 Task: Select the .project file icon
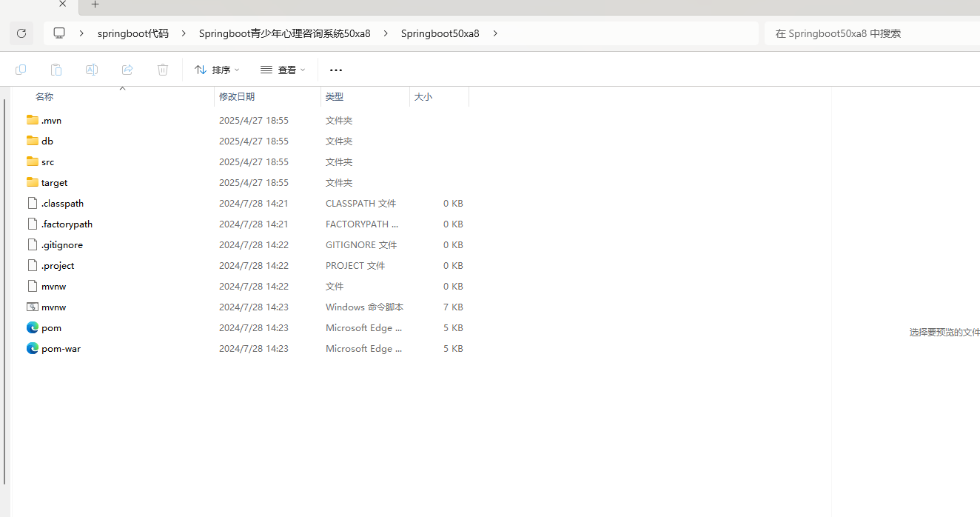pyautogui.click(x=32, y=265)
